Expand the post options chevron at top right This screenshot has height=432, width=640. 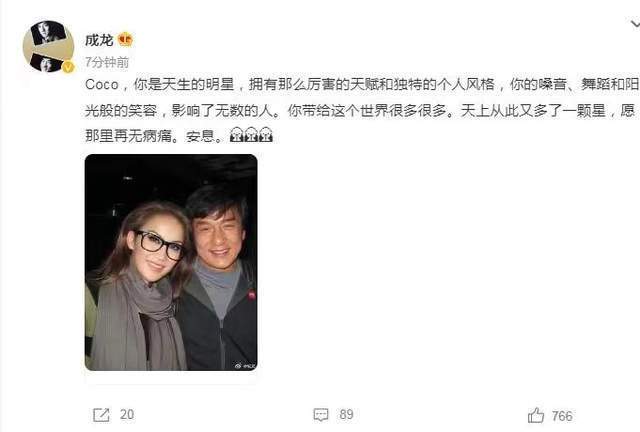(635, 24)
